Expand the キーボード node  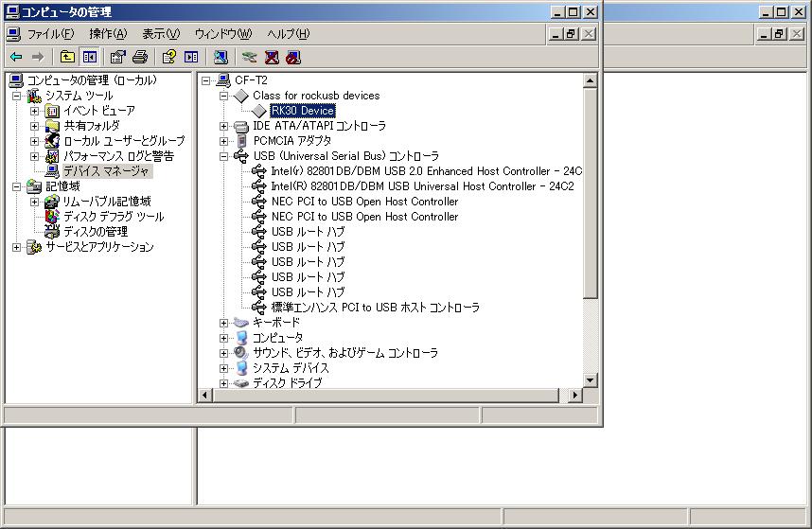tap(223, 323)
